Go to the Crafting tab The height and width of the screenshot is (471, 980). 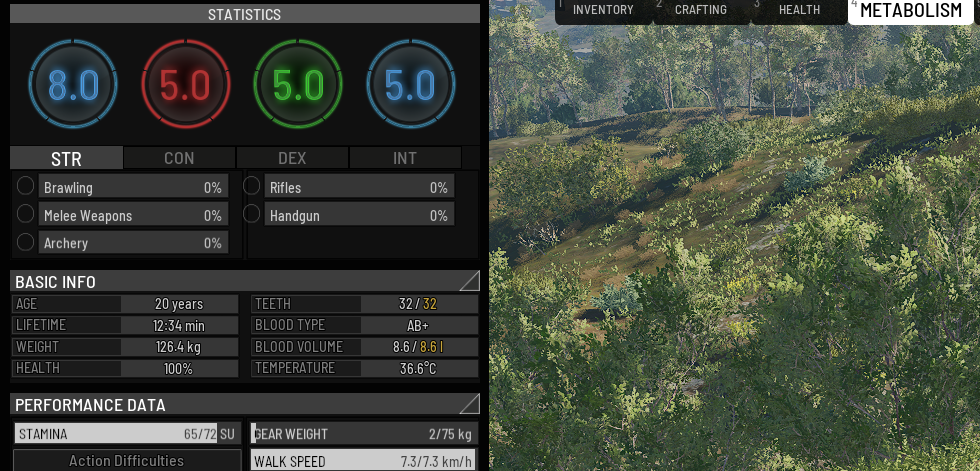700,10
